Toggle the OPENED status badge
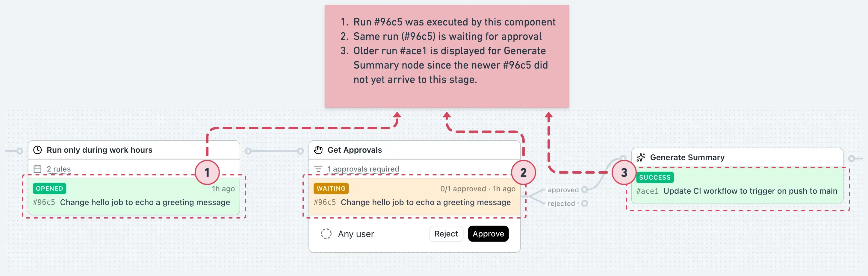The height and width of the screenshot is (276, 868). (x=49, y=189)
